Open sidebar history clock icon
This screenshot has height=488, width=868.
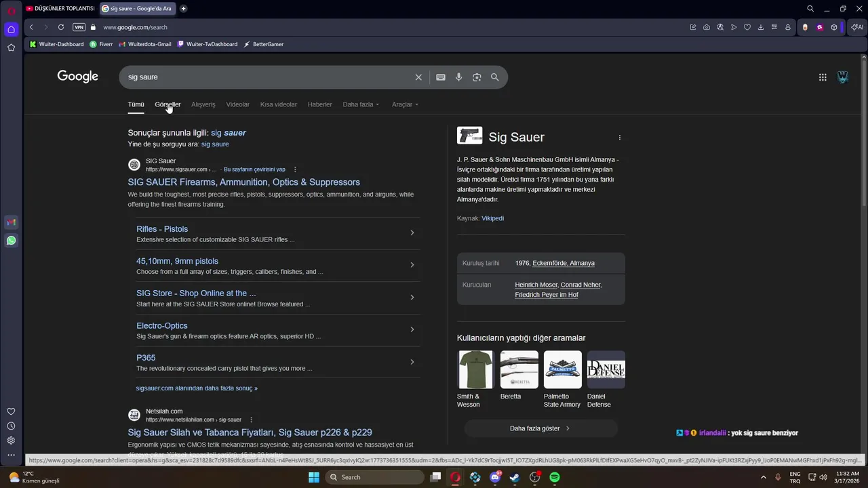click(x=11, y=426)
